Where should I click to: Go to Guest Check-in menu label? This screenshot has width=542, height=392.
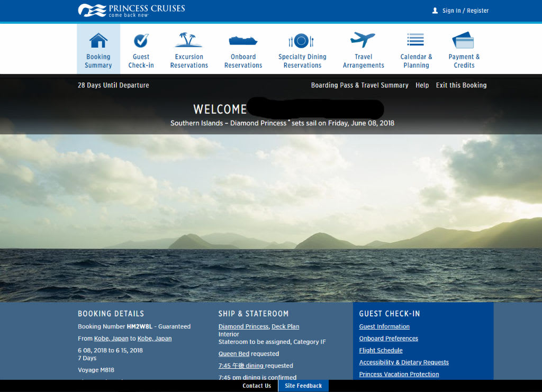click(141, 61)
